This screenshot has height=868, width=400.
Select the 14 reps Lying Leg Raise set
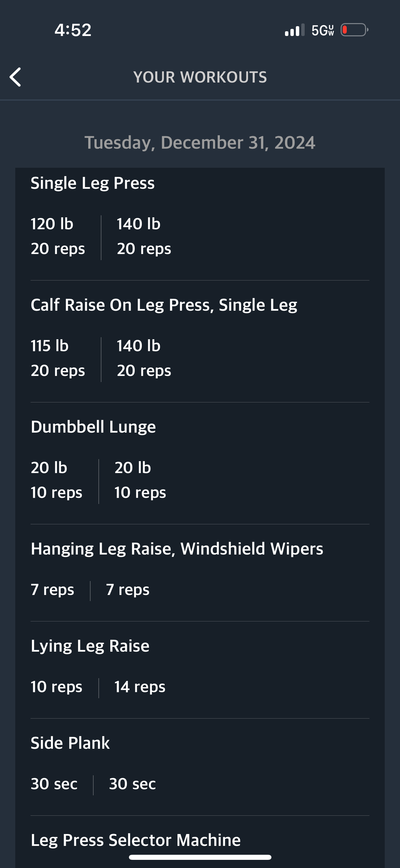(140, 687)
